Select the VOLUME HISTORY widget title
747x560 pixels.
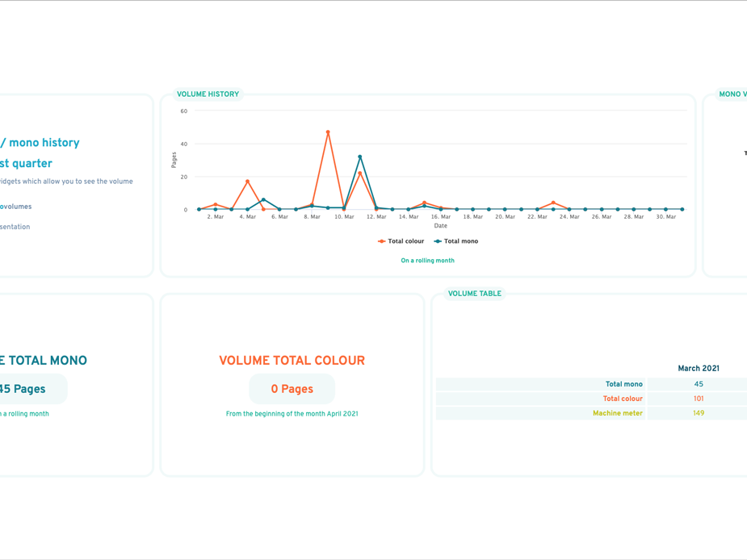click(x=208, y=94)
